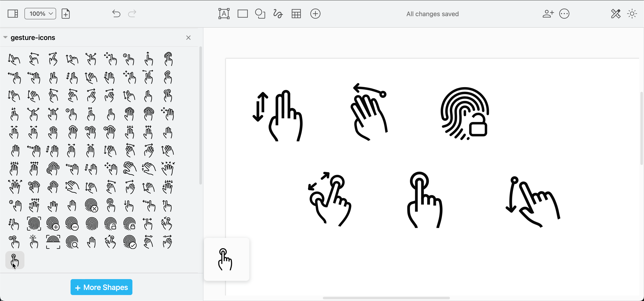
Task: Toggle sketch style with the pencil icon
Action: (x=616, y=14)
